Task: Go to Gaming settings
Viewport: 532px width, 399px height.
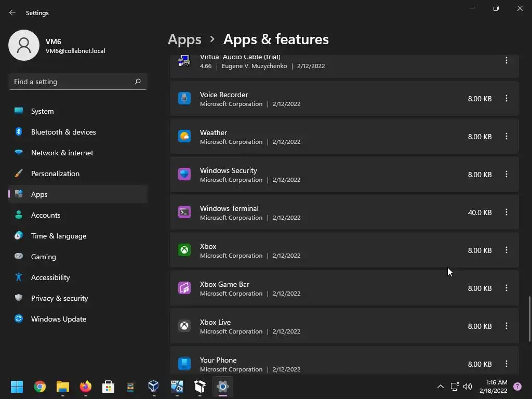Action: 78,257
